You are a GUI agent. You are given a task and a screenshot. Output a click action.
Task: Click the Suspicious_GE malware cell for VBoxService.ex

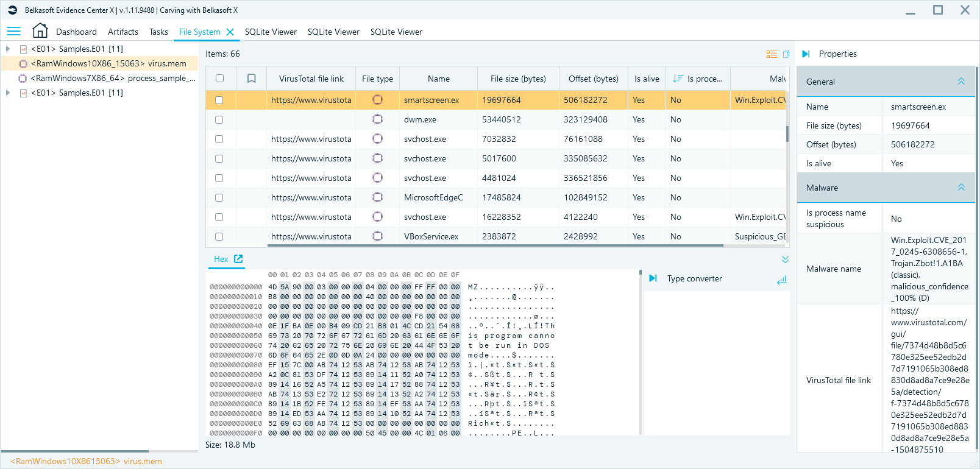[760, 236]
